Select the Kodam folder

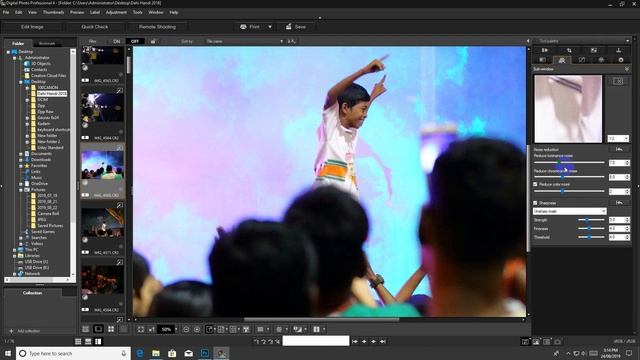tap(44, 124)
